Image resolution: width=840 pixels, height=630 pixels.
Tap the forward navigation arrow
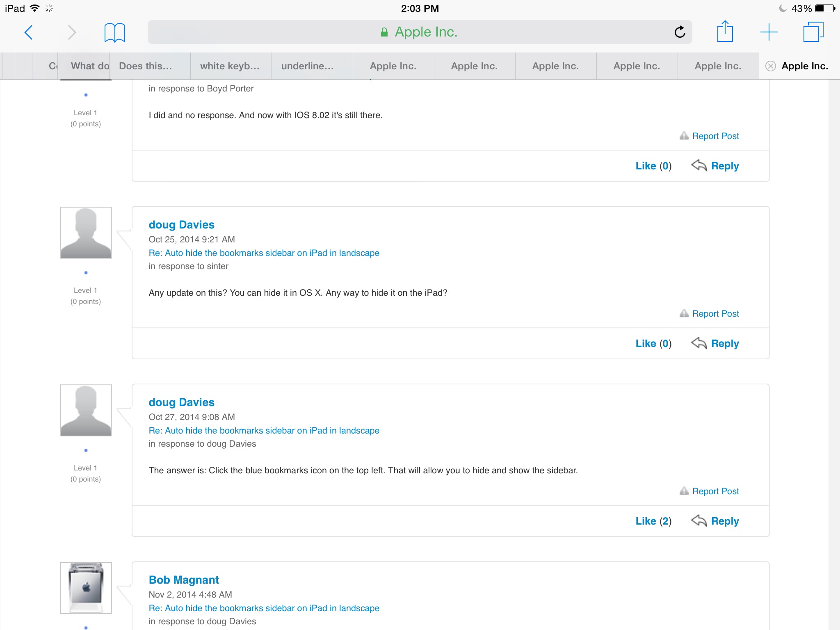[72, 32]
